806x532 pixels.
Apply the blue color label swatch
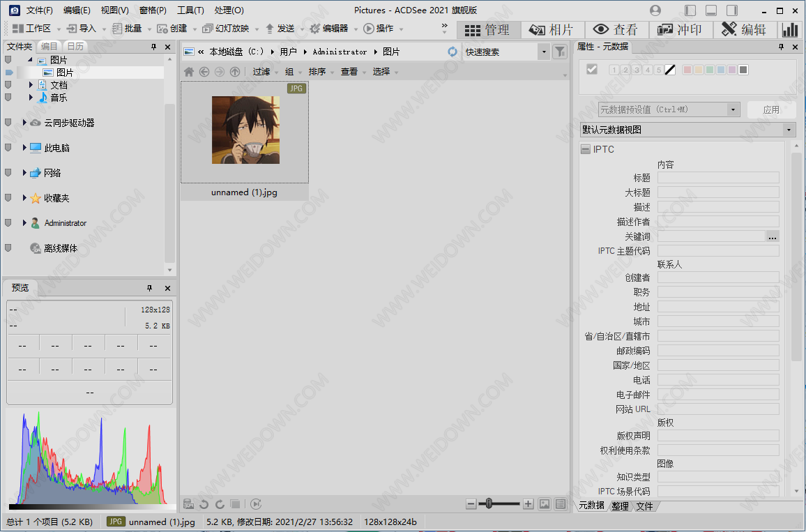click(x=721, y=70)
